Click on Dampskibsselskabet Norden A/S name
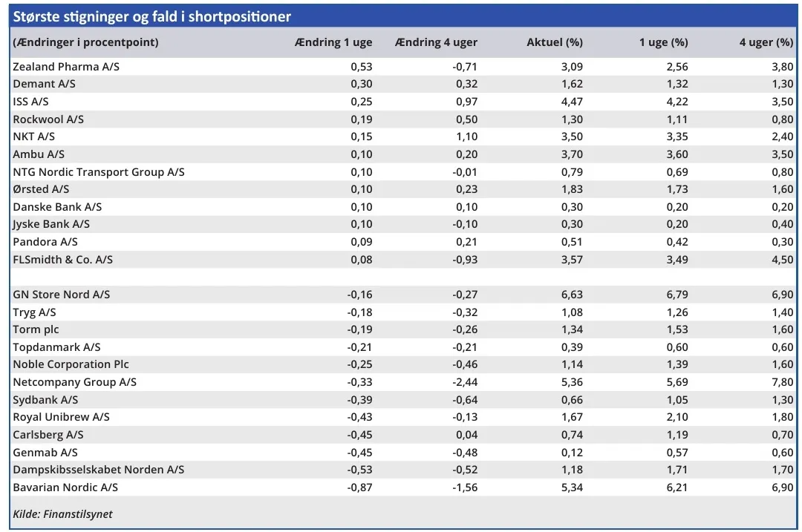This screenshot has height=532, width=802. (x=99, y=470)
